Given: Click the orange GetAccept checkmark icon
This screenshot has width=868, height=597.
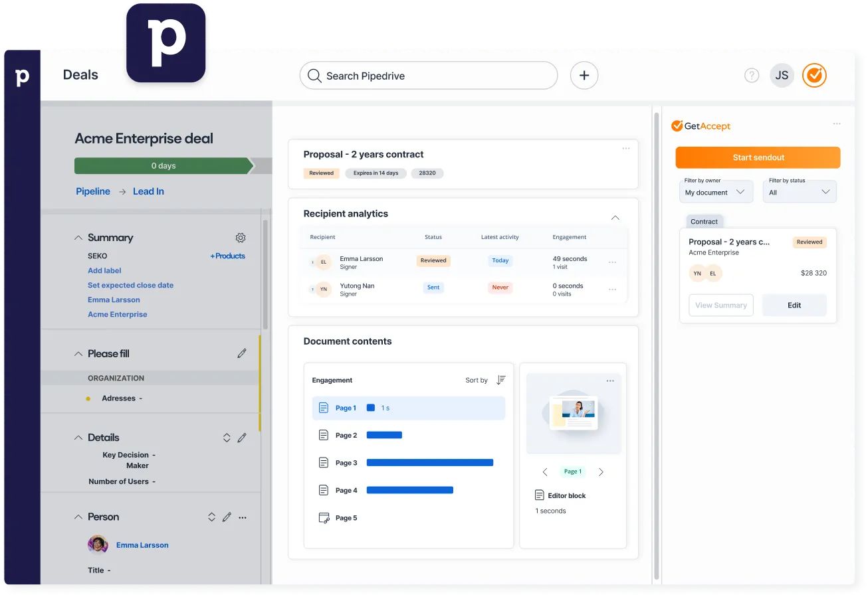Looking at the screenshot, I should pyautogui.click(x=814, y=76).
